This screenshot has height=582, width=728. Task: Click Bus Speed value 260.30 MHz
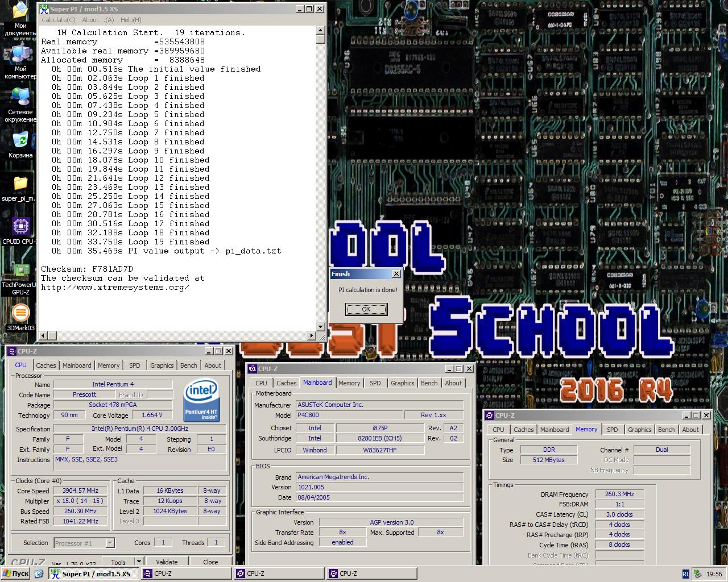point(80,511)
